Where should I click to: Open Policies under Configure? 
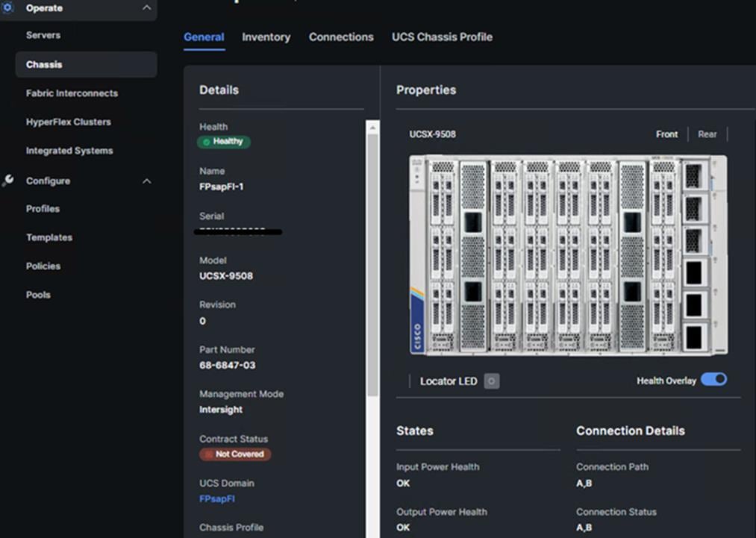coord(43,266)
